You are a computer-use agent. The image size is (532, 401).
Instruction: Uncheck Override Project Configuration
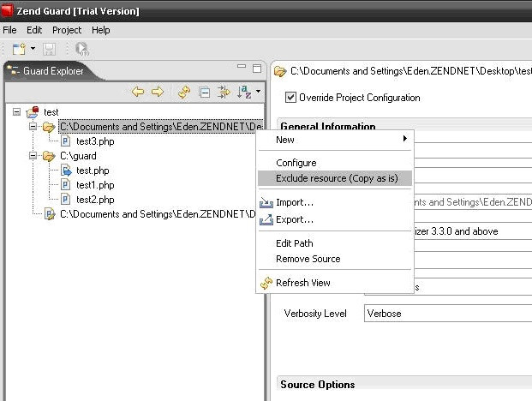(290, 98)
